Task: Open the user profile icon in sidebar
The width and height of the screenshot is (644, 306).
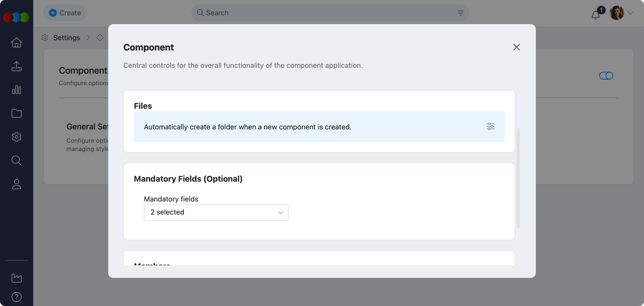Action: [x=17, y=184]
